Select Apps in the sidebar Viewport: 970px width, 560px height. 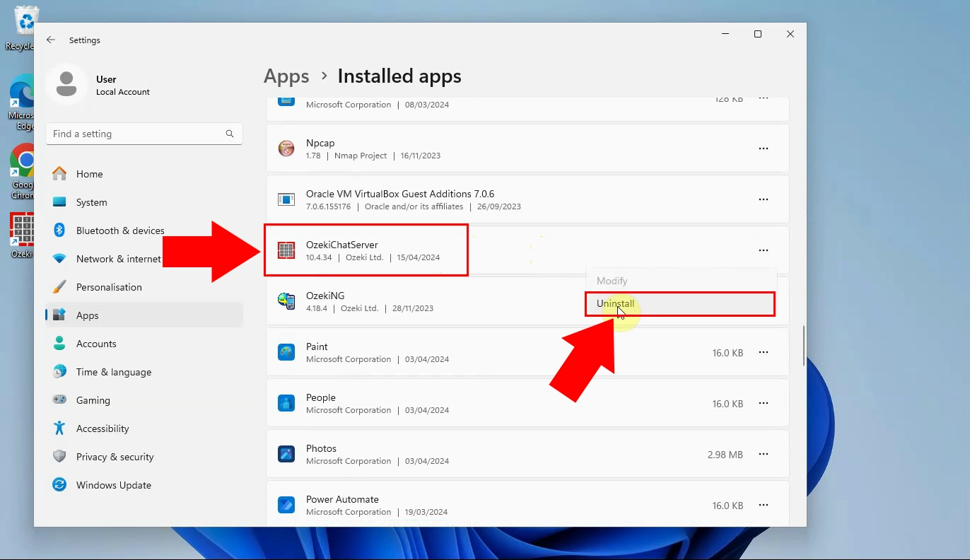pyautogui.click(x=144, y=315)
